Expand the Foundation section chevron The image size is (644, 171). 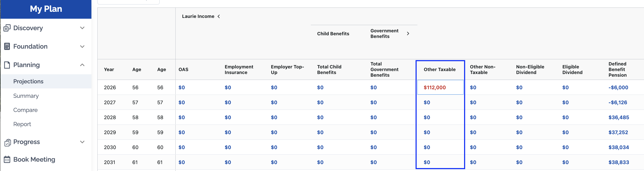tap(82, 46)
